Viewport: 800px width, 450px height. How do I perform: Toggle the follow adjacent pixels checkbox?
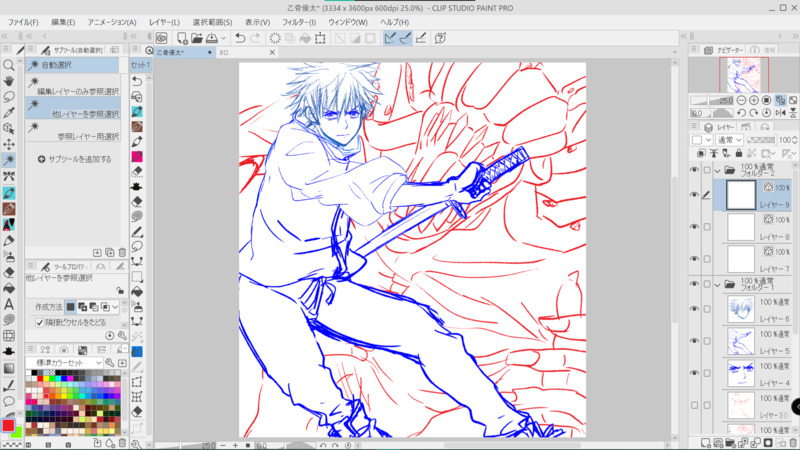40,322
